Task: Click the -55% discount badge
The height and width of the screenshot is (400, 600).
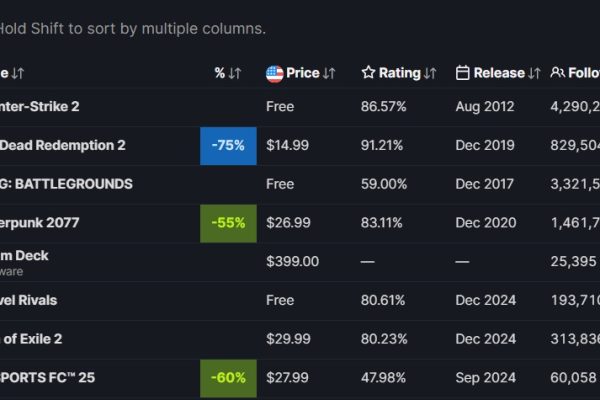Action: (x=228, y=223)
